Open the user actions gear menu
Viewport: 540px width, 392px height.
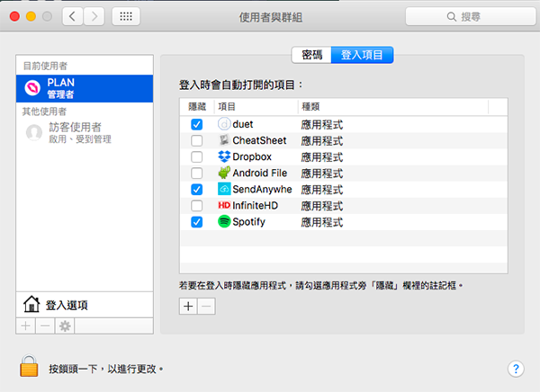tap(65, 326)
